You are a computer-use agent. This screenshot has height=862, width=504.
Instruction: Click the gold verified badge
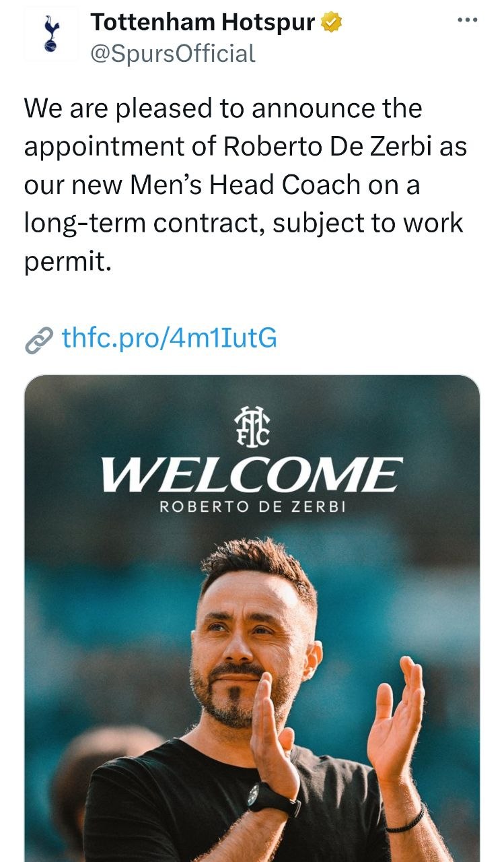point(331,23)
